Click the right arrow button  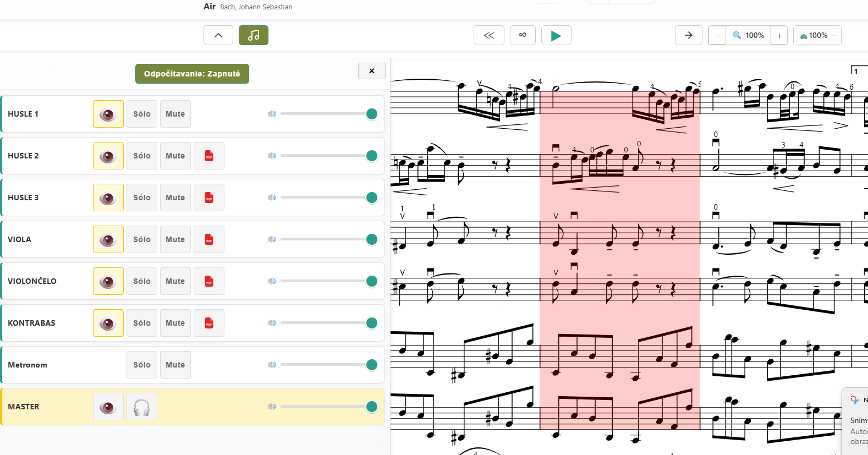689,35
